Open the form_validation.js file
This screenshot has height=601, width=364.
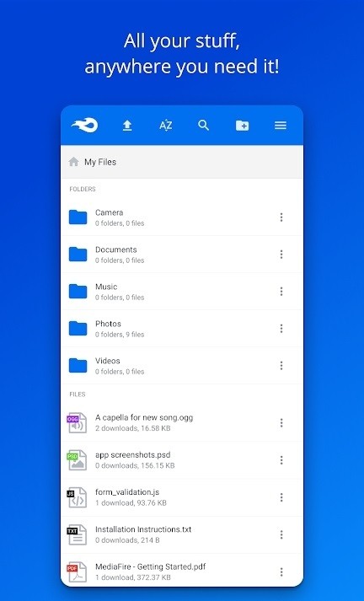click(x=182, y=497)
